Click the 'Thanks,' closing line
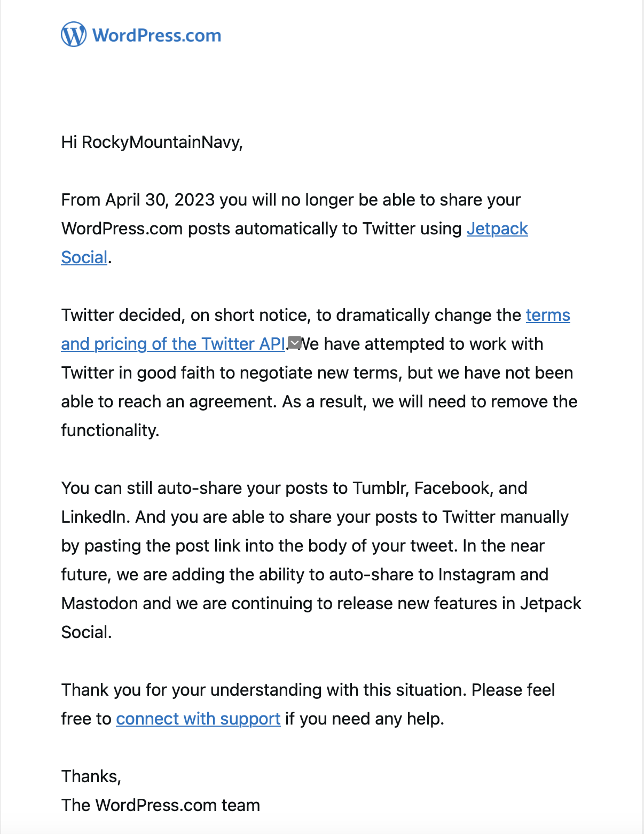 [91, 776]
